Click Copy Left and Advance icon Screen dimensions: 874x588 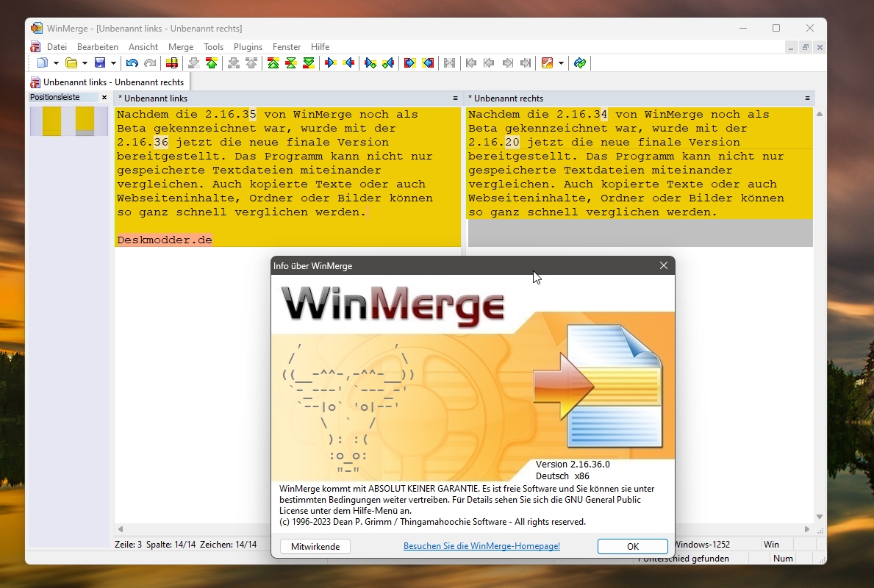388,63
